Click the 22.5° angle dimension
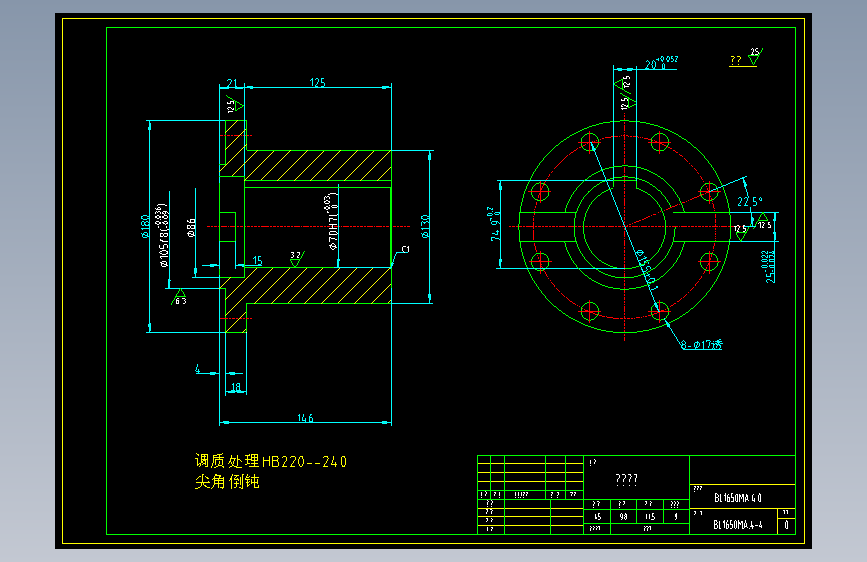The height and width of the screenshot is (562, 867). coord(750,201)
